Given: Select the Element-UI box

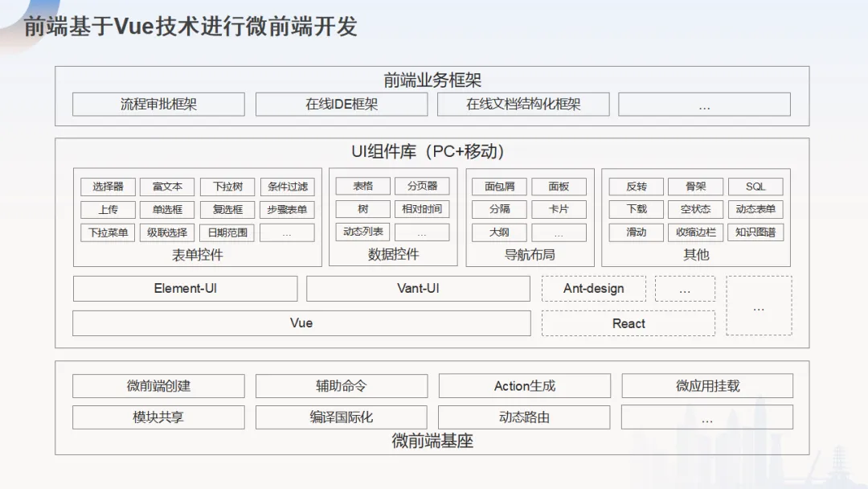Looking at the screenshot, I should coord(185,289).
